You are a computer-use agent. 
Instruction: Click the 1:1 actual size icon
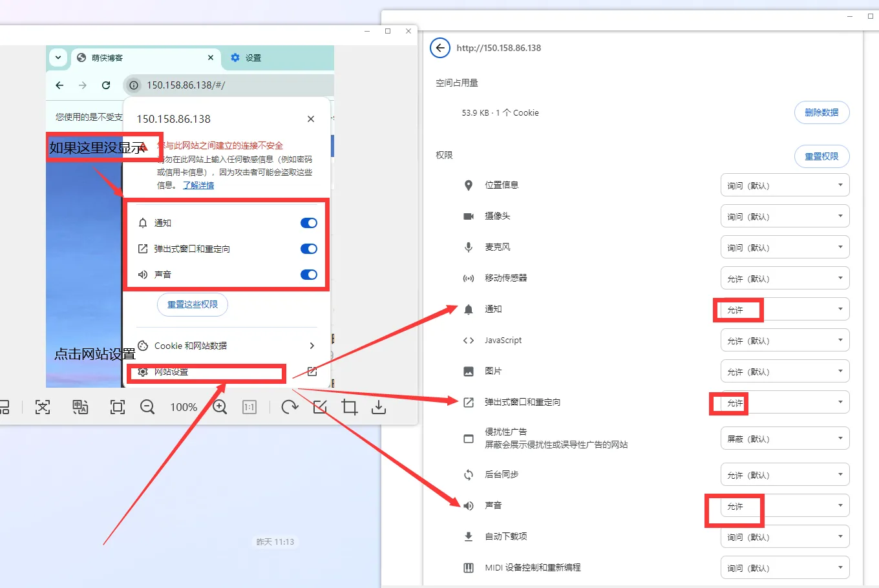[x=249, y=407]
